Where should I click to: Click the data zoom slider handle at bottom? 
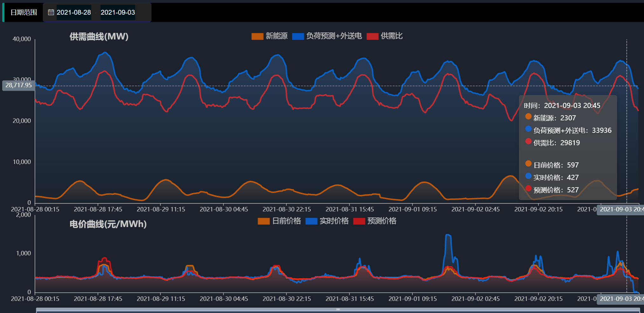click(x=338, y=309)
